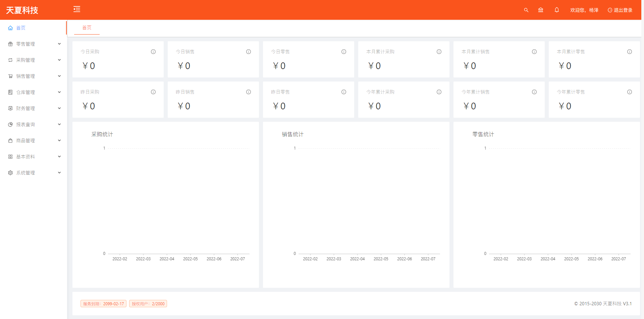Click the 销售统计 chart title
Screen dimensions: 644x319
[293, 134]
